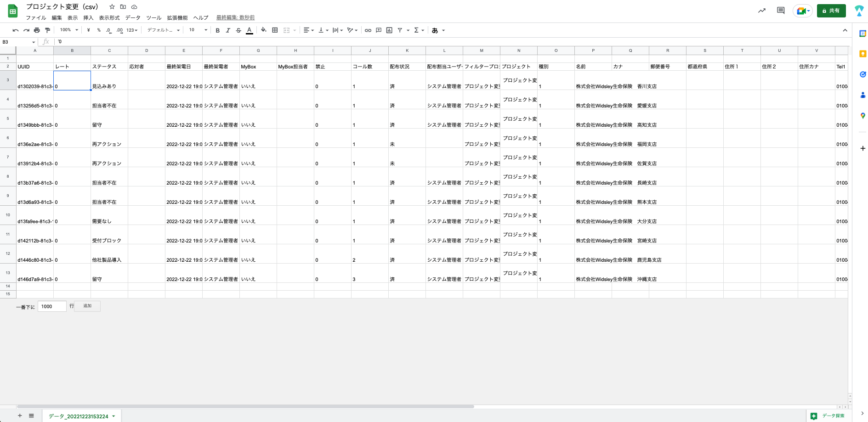Toggle strikethrough formatting

point(238,30)
